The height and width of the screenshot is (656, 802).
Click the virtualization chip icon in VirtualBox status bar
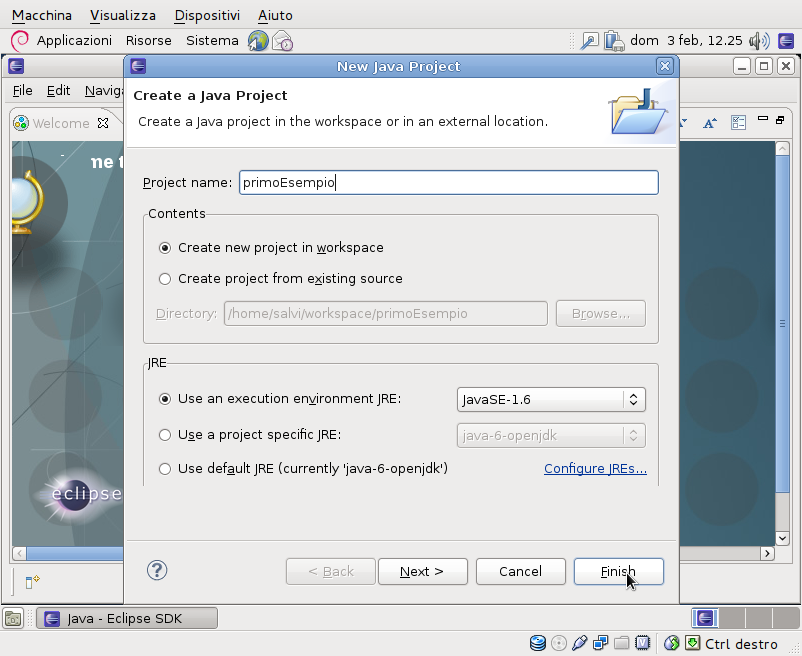point(642,643)
